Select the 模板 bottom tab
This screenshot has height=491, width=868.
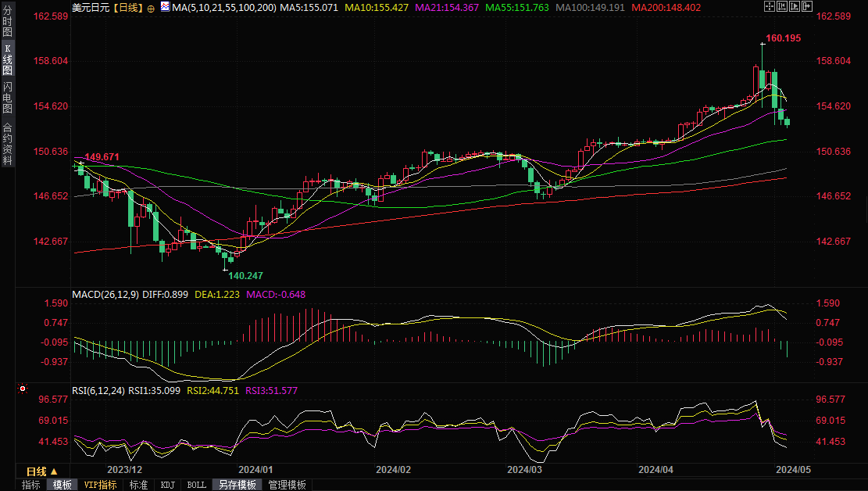click(62, 485)
